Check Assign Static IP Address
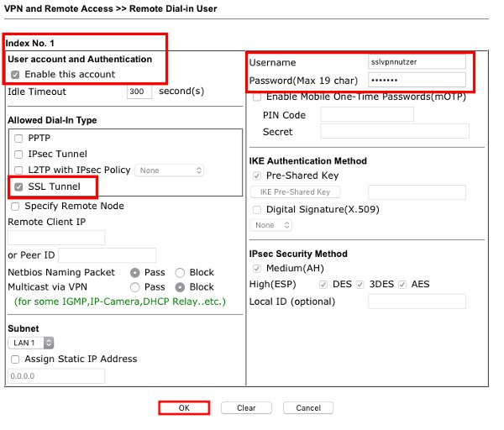The height and width of the screenshot is (430, 504). tap(15, 359)
